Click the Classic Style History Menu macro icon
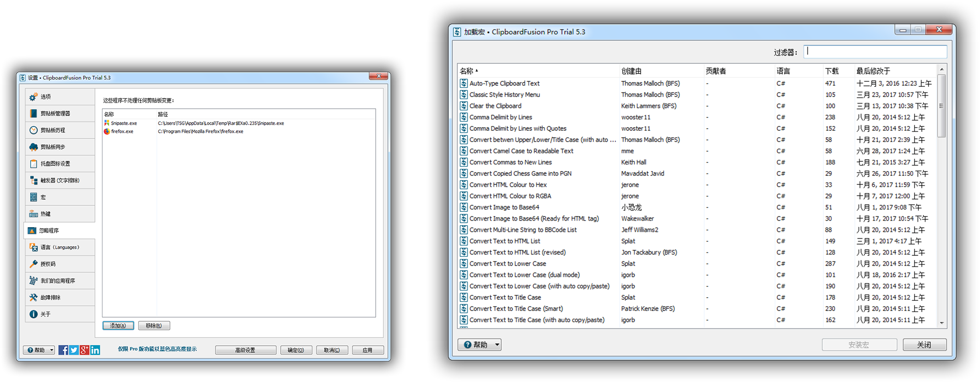Image resolution: width=980 pixels, height=383 pixels. [463, 94]
